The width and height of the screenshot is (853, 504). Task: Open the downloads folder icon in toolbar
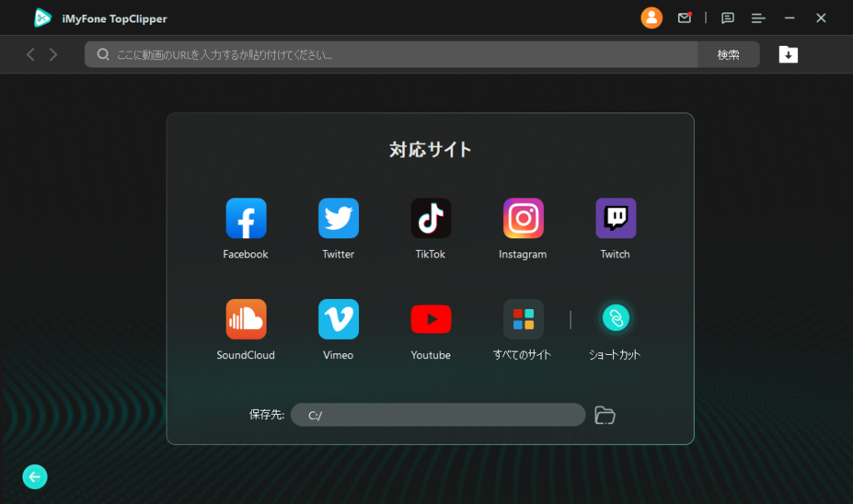click(788, 54)
